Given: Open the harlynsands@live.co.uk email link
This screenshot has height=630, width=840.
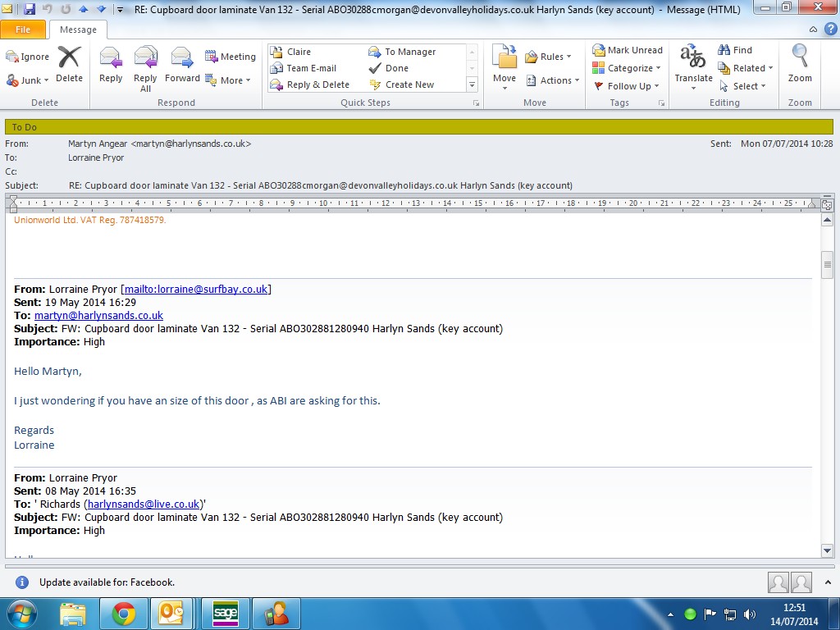Looking at the screenshot, I should [143, 504].
